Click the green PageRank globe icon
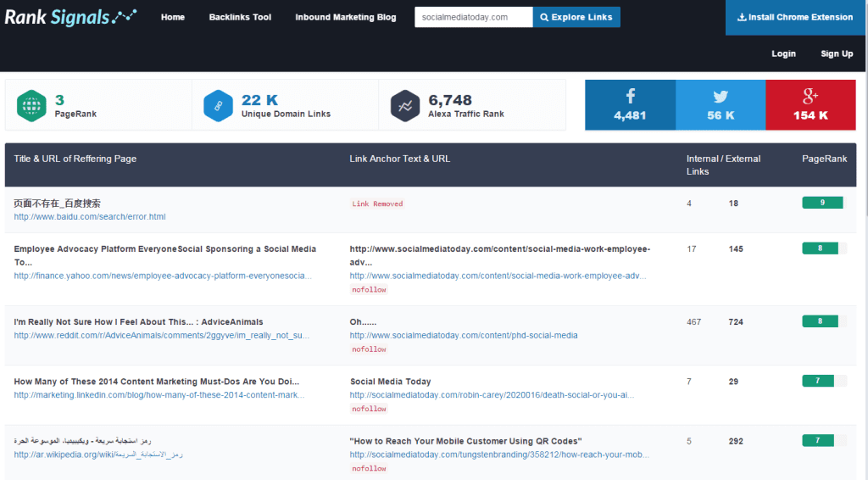The width and height of the screenshot is (868, 480). click(31, 106)
